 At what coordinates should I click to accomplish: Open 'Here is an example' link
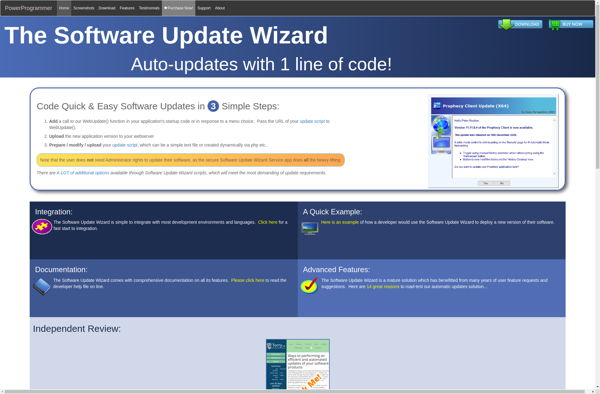click(x=340, y=222)
